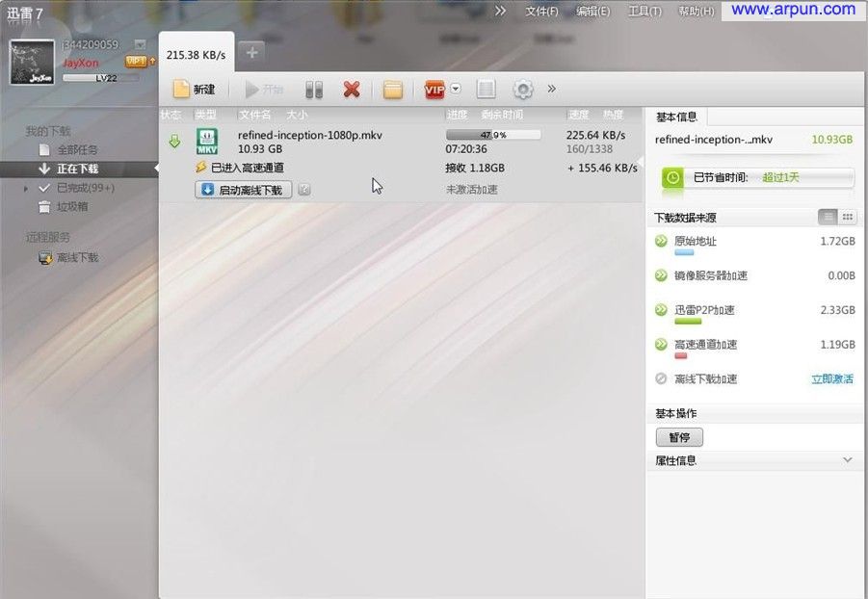Image resolution: width=868 pixels, height=599 pixels.
Task: Click 原始地址 source status icon
Action: coord(661,241)
